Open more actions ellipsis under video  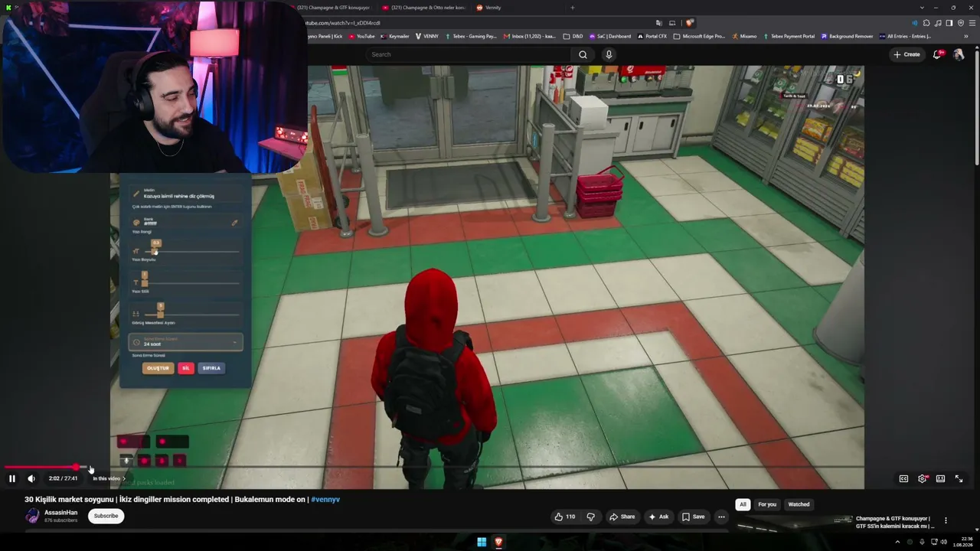pyautogui.click(x=721, y=517)
